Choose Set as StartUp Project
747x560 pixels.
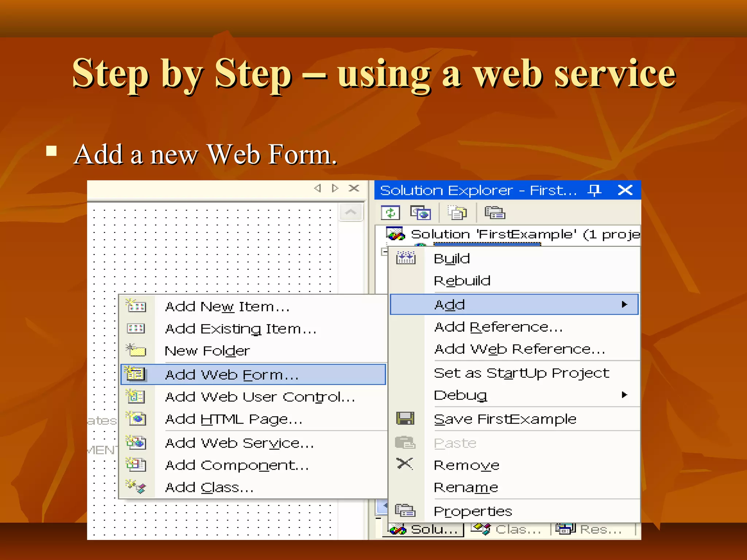point(514,373)
